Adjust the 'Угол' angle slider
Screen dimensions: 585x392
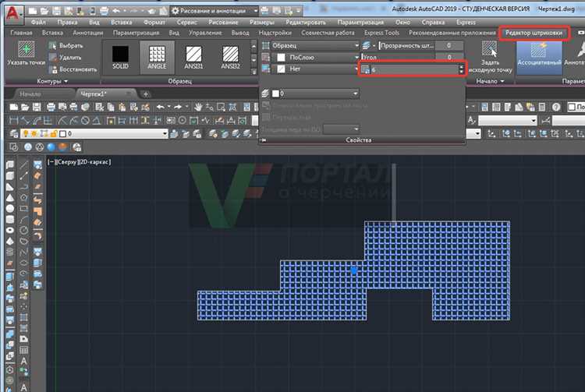click(x=399, y=58)
